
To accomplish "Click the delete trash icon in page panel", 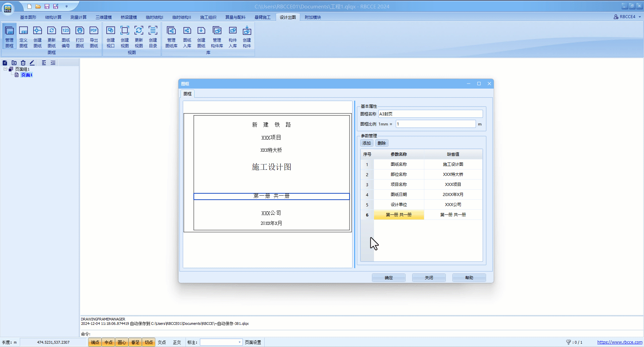I will [23, 63].
